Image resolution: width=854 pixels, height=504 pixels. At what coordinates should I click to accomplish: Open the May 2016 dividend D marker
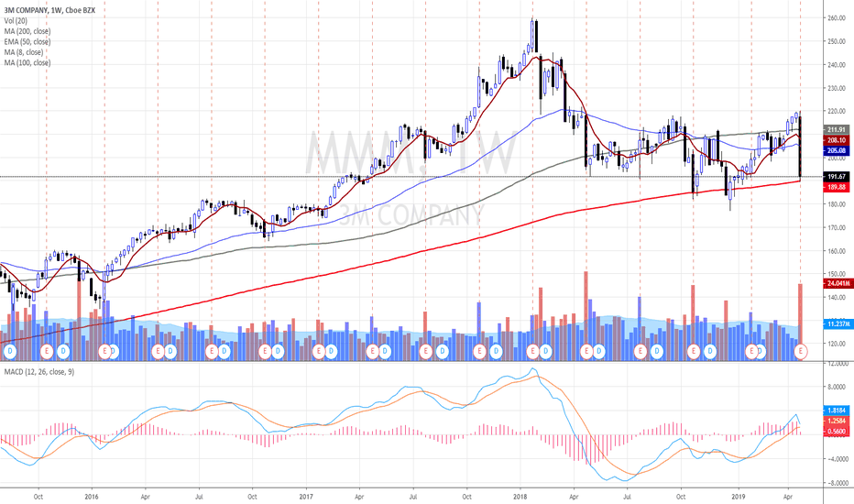click(170, 352)
